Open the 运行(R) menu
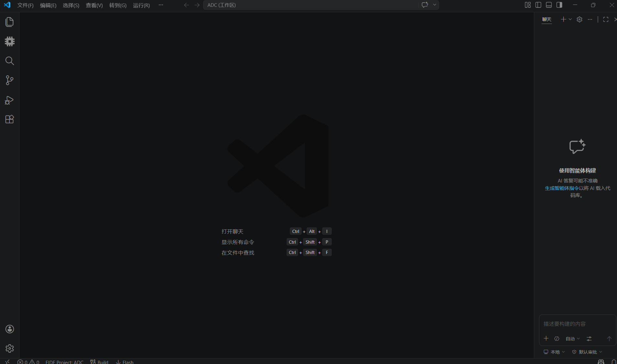This screenshot has width=617, height=364. click(x=141, y=5)
